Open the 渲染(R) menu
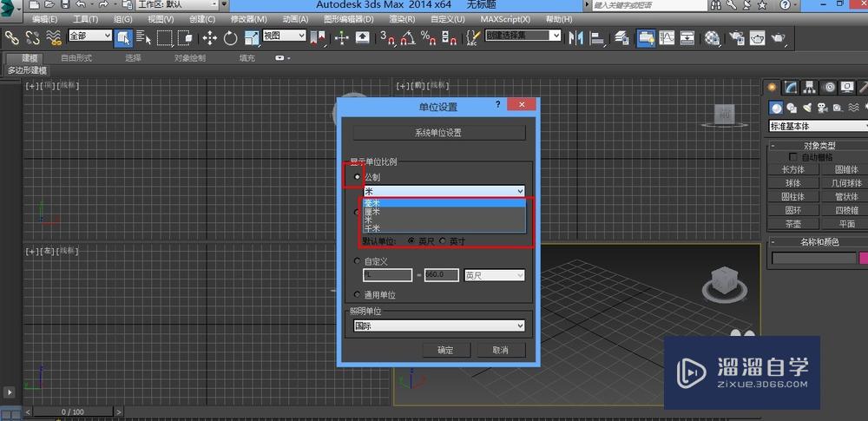The image size is (868, 421). tap(402, 19)
